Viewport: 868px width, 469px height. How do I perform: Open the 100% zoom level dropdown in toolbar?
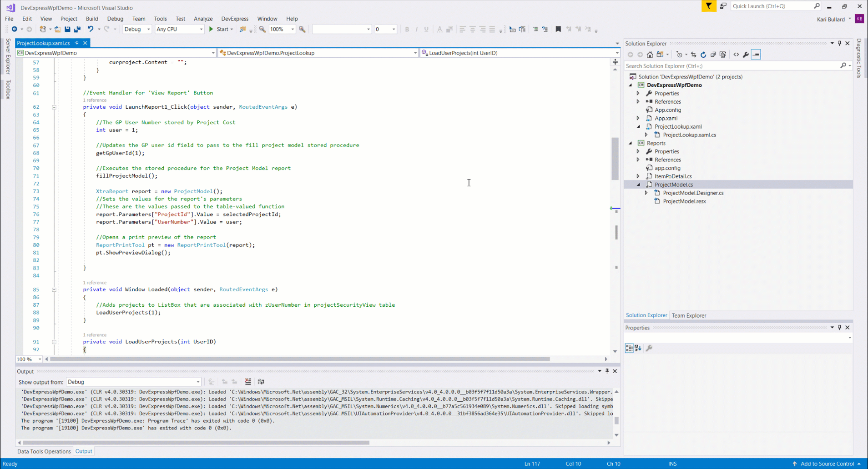point(282,29)
